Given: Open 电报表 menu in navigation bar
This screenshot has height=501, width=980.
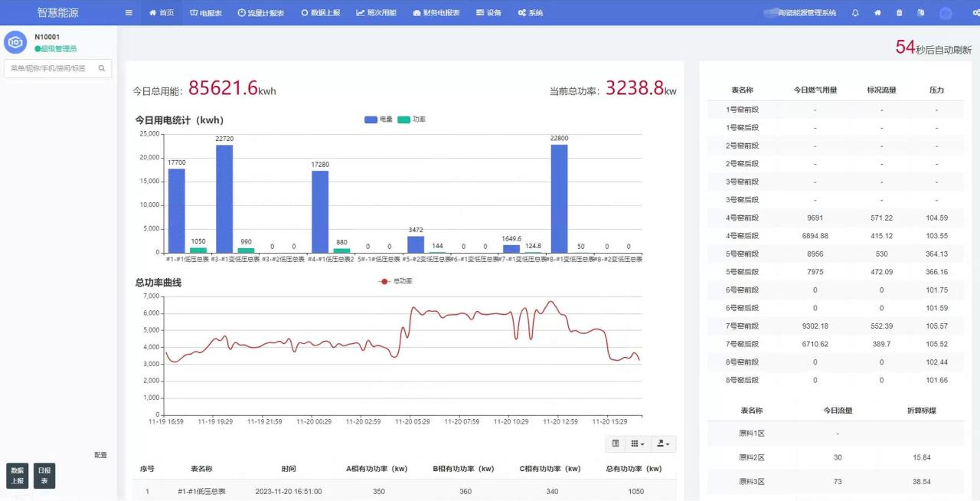Looking at the screenshot, I should (206, 13).
